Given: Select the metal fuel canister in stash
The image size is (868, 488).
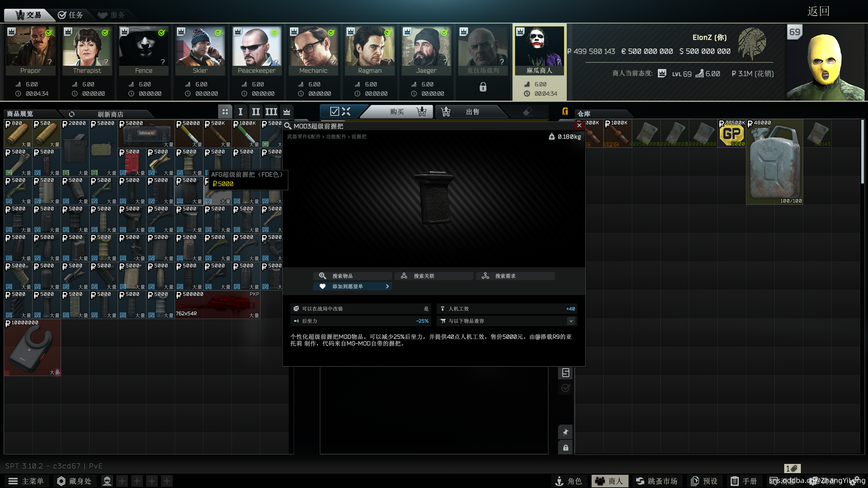Looking at the screenshot, I should click(x=774, y=162).
